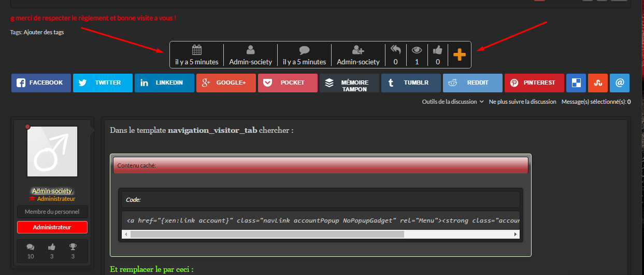Share this thread on Twitter
Viewport: 644px width, 275px height.
[x=103, y=83]
